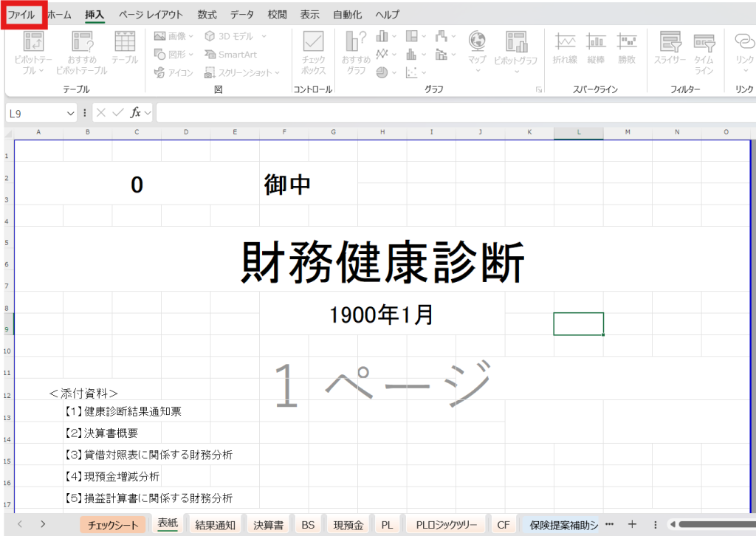Open the ファイル menu tab

pos(21,15)
